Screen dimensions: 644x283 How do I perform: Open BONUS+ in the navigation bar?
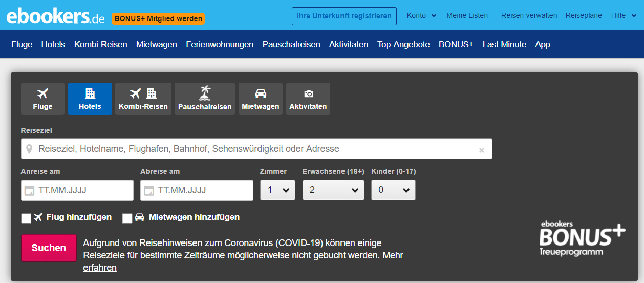(456, 44)
